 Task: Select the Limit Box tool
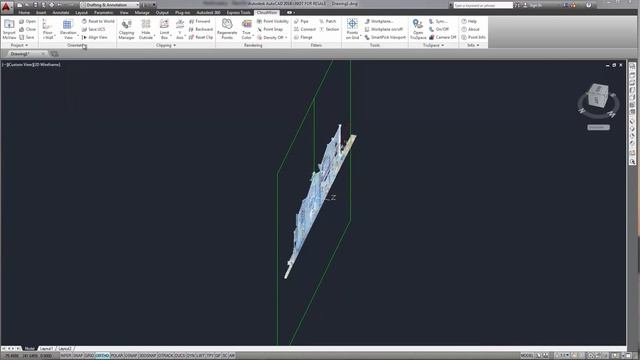coord(164,29)
